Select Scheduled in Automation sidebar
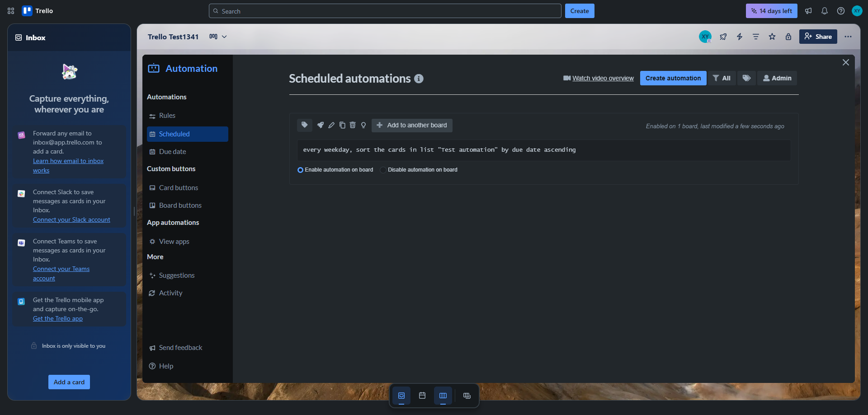 point(187,134)
